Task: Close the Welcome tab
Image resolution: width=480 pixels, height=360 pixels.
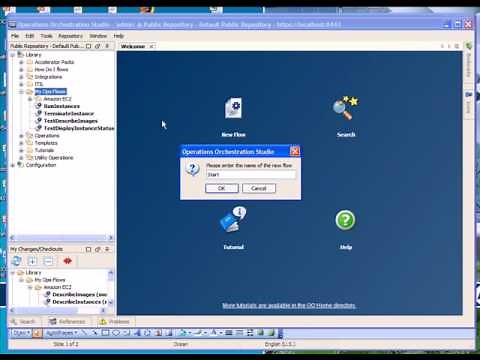Action: point(151,46)
